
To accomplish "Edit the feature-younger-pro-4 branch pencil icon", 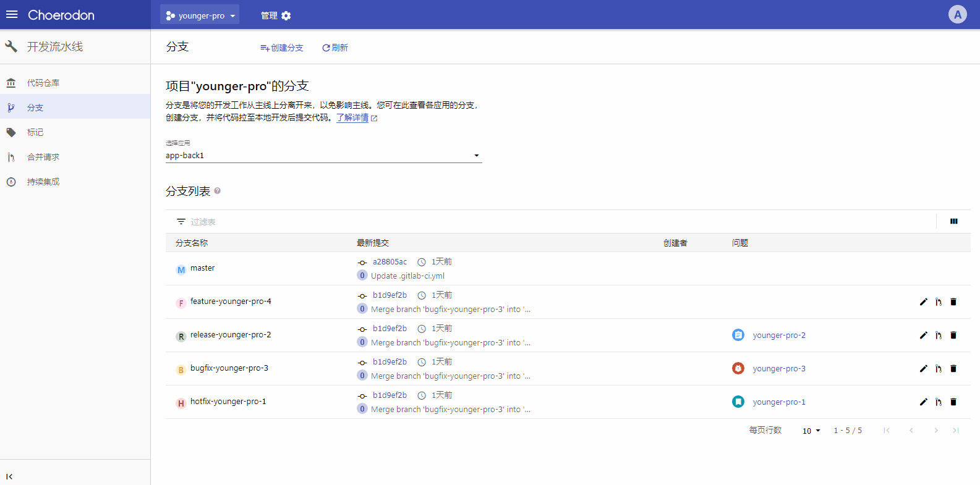I will [x=924, y=302].
